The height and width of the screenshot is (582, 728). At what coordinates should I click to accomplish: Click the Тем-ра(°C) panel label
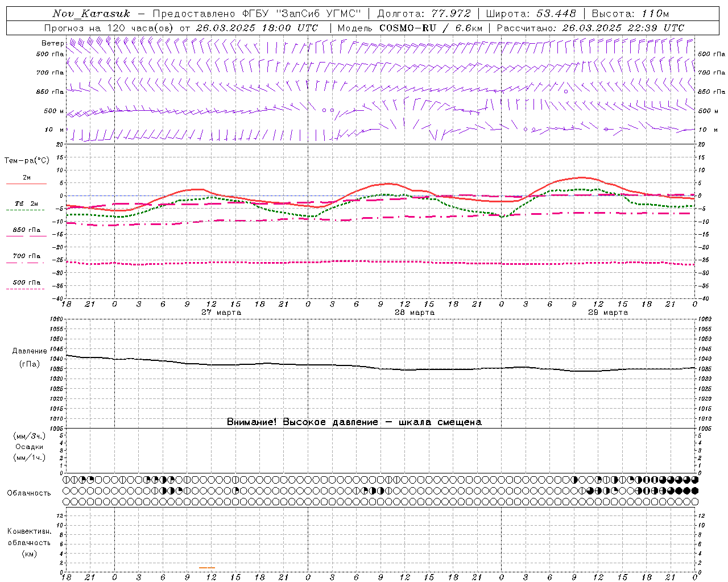pos(27,161)
